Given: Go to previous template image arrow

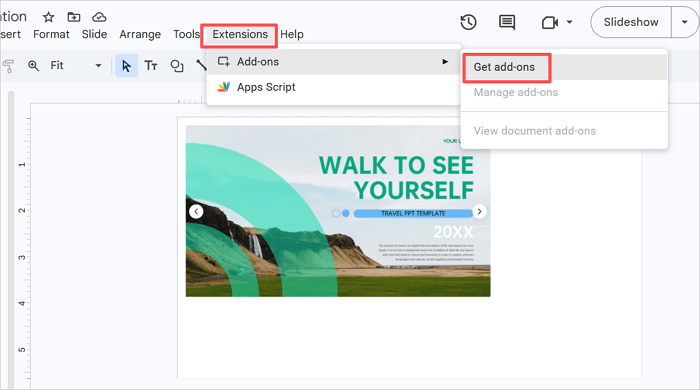Looking at the screenshot, I should coord(196,212).
